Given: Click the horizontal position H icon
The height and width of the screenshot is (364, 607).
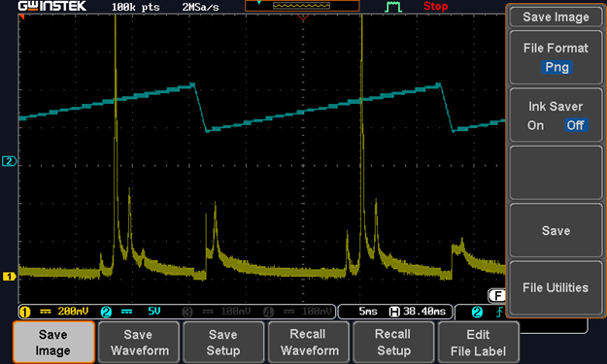Looking at the screenshot, I should coord(394,312).
